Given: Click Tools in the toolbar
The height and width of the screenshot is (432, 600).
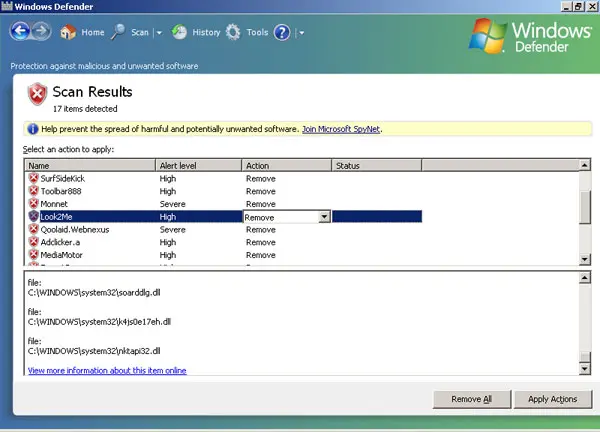Looking at the screenshot, I should point(257,33).
